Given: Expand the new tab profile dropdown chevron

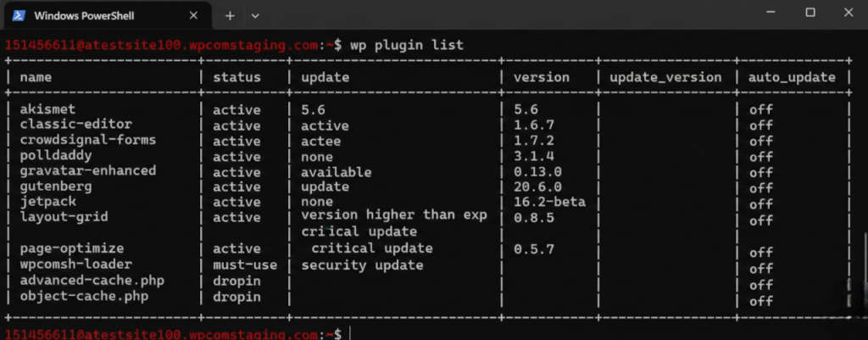Looking at the screenshot, I should coord(255,16).
